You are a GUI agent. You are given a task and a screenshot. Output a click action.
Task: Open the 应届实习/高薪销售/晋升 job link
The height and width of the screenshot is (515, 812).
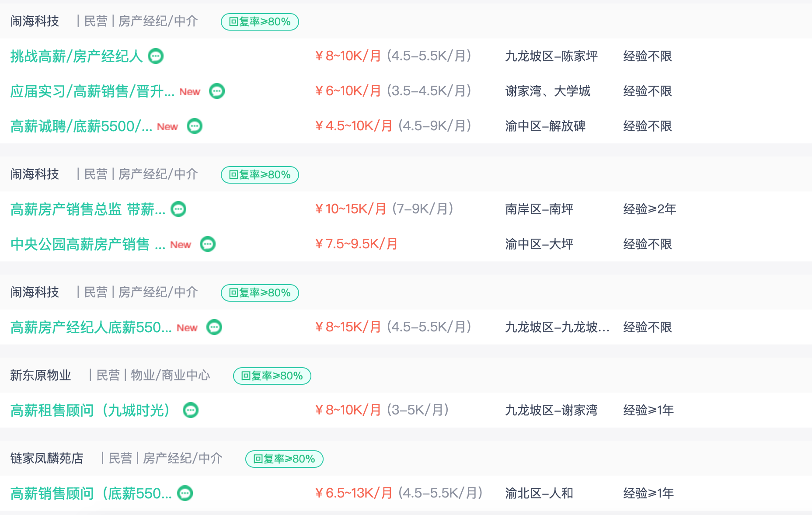tap(92, 91)
